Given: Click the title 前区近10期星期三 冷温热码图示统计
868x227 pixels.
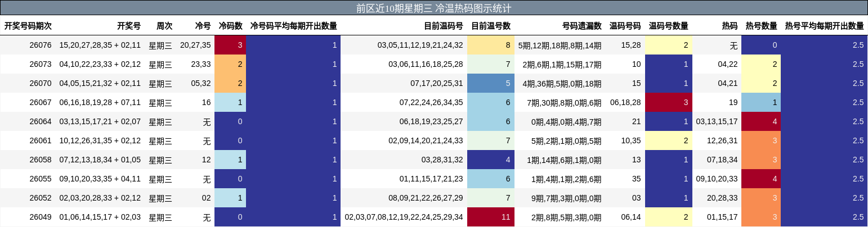Looking at the screenshot, I should point(433,8).
